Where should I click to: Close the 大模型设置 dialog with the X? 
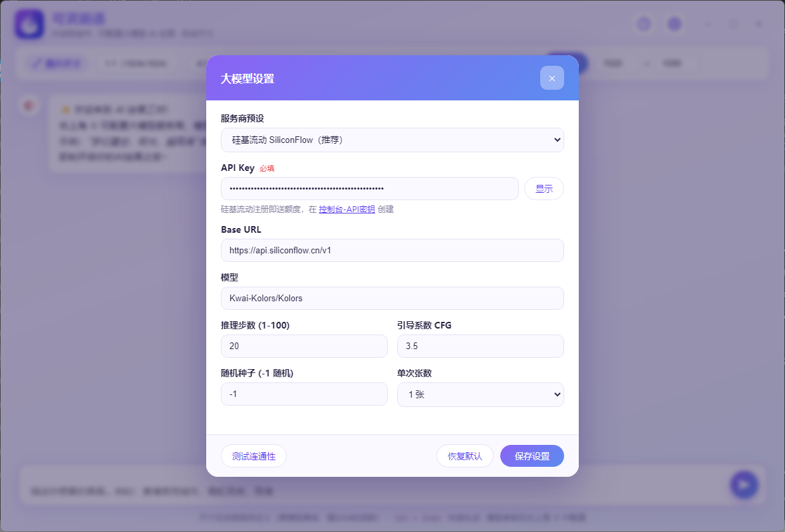pos(551,78)
